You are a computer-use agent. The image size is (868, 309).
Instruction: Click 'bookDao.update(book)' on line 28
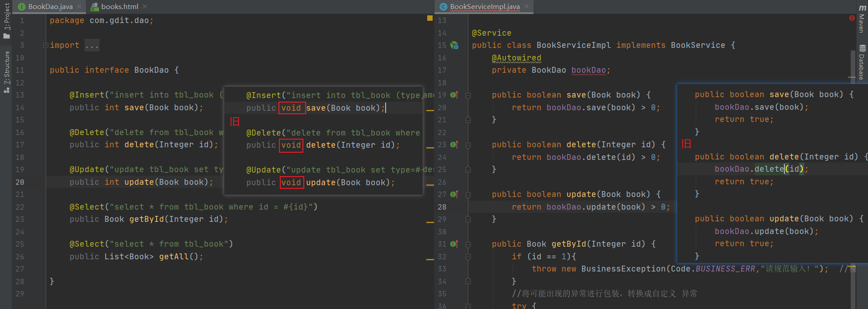(596, 207)
